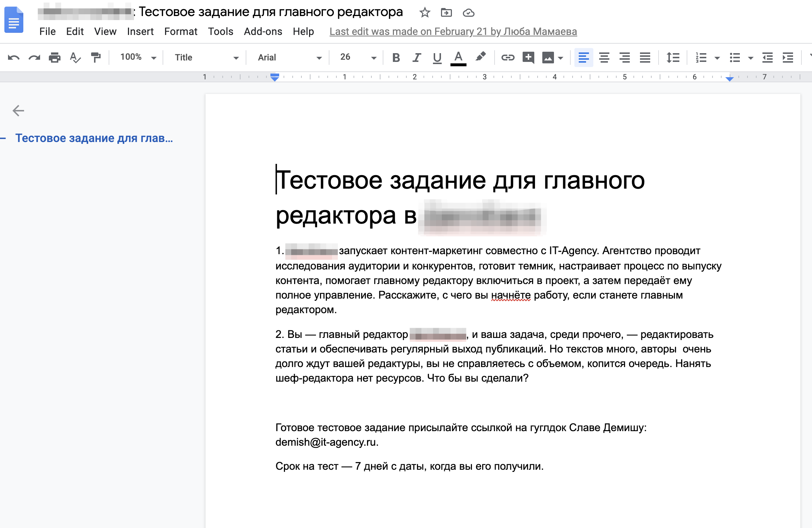Open the Arial font dropdown
Image resolution: width=812 pixels, height=528 pixels.
point(289,58)
